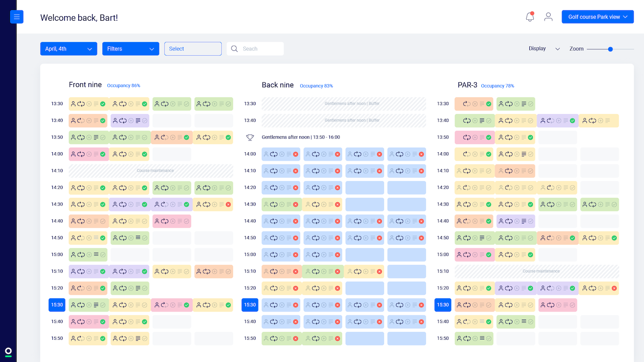The width and height of the screenshot is (644, 362).
Task: Click repeat icon in first Front nine 15:00 slot
Action: point(81,255)
